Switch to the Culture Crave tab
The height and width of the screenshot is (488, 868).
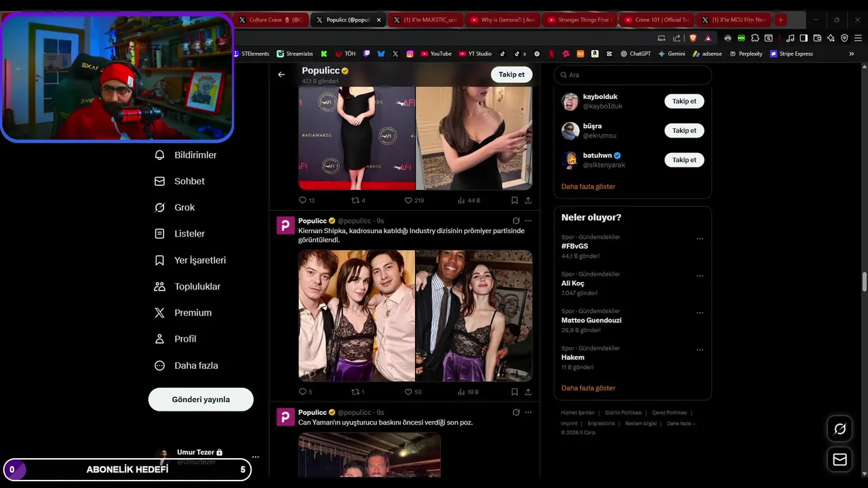coord(271,20)
